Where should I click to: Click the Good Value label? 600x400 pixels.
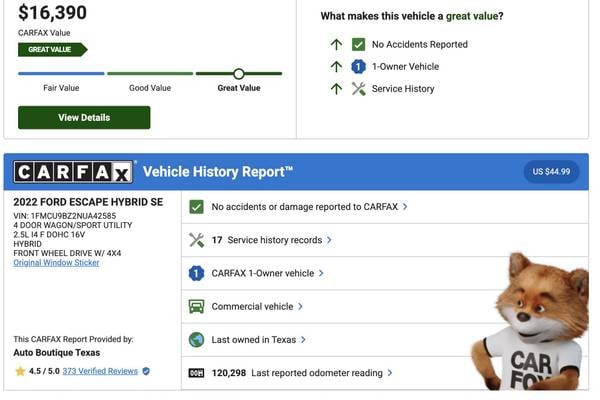pyautogui.click(x=150, y=88)
